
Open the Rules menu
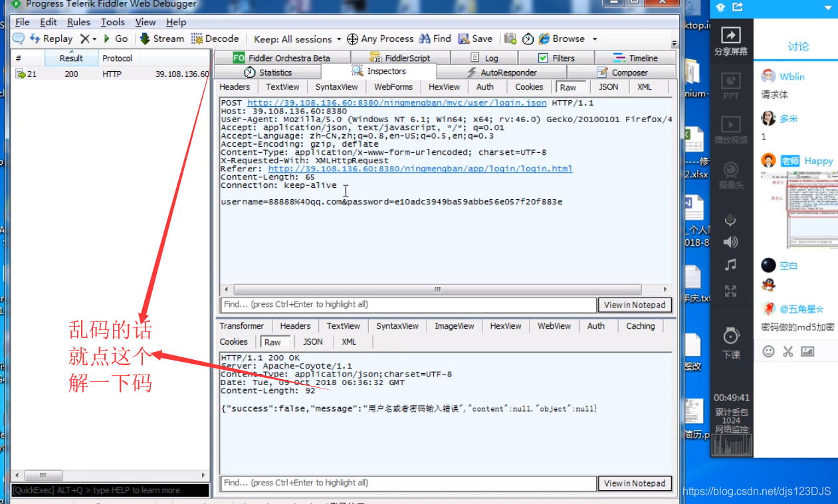click(78, 22)
